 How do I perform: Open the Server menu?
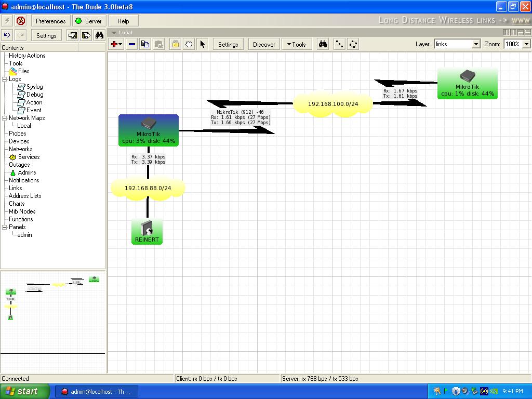[x=89, y=21]
